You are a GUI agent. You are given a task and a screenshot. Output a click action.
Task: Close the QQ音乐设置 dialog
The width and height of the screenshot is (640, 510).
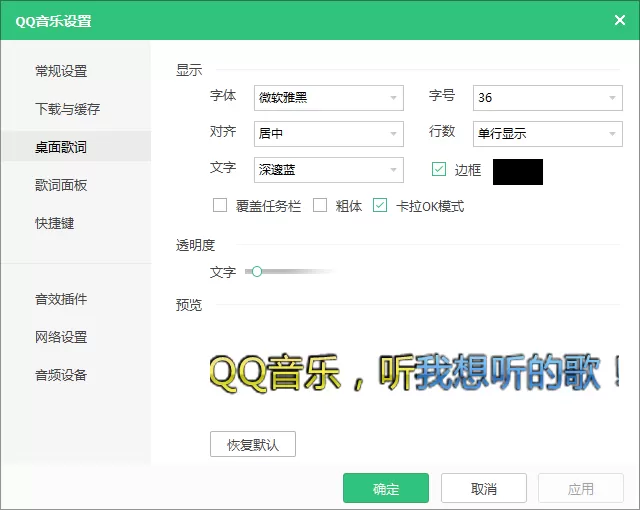620,20
